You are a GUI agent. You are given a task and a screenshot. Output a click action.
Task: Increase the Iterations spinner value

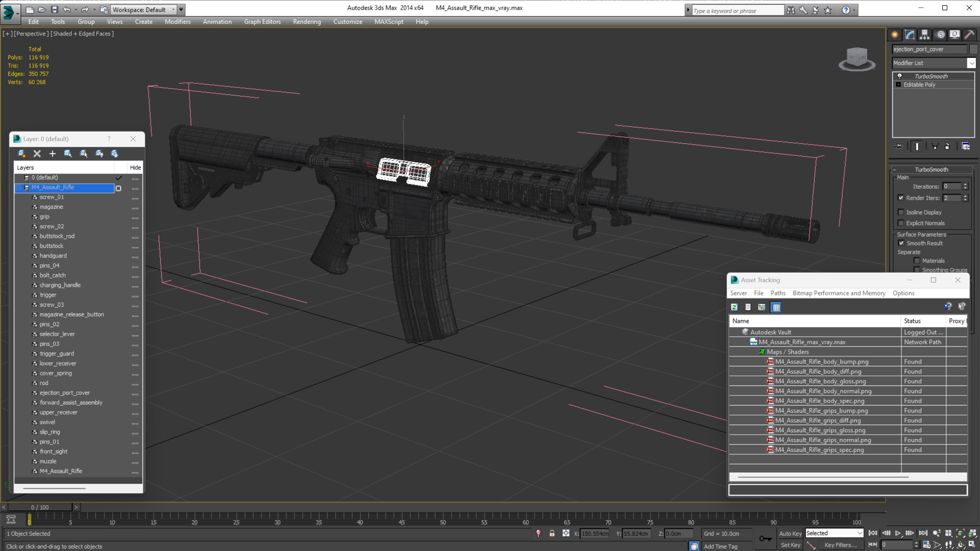[x=965, y=184]
